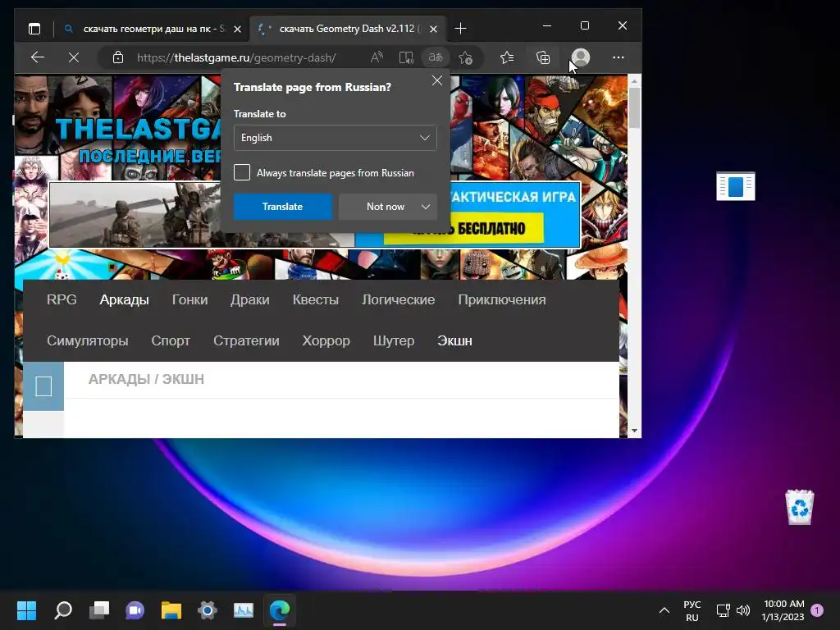Open the volume speaker tray icon
Viewport: 840px width, 630px height.
point(743,610)
